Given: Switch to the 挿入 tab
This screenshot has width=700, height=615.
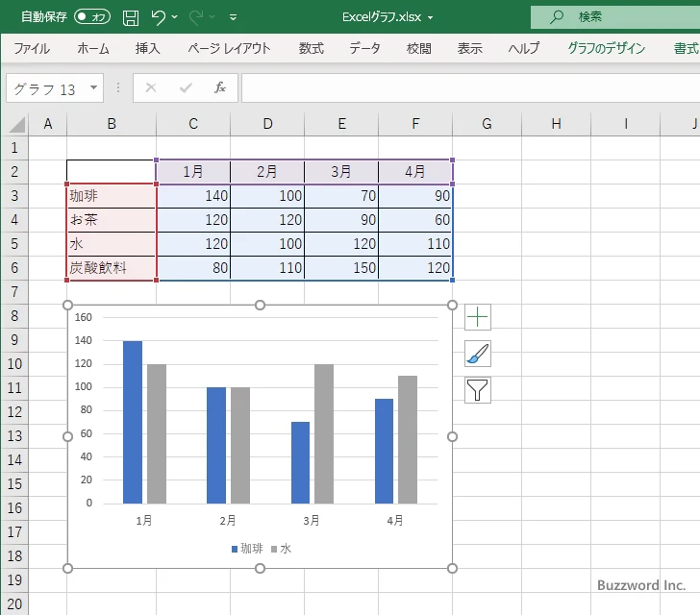Looking at the screenshot, I should tap(148, 48).
